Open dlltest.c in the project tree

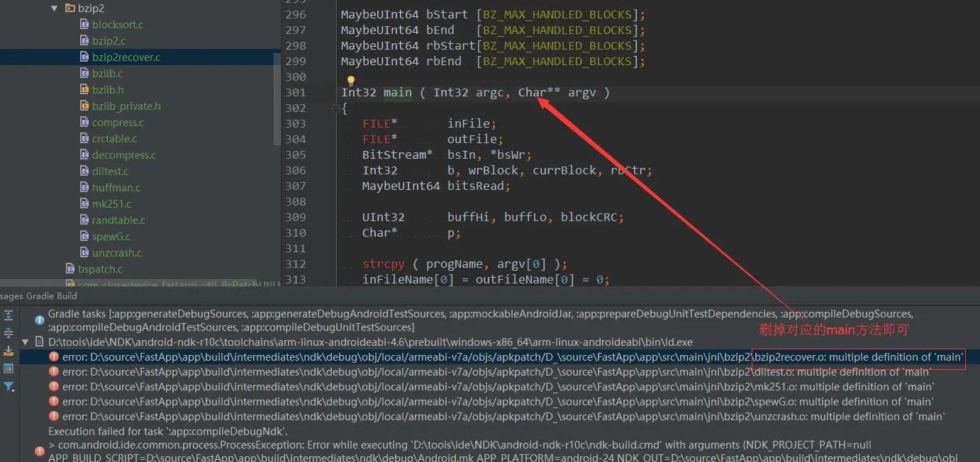pyautogui.click(x=110, y=171)
